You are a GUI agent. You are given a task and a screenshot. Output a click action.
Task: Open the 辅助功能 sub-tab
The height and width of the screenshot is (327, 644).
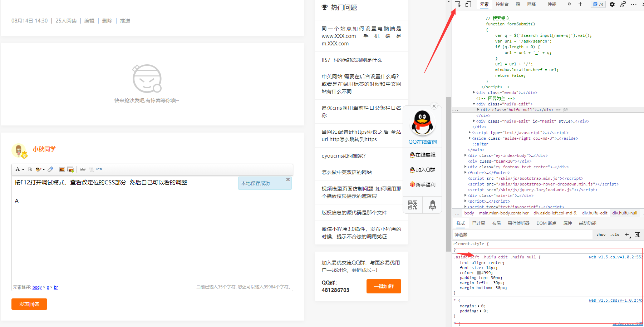(x=588, y=223)
